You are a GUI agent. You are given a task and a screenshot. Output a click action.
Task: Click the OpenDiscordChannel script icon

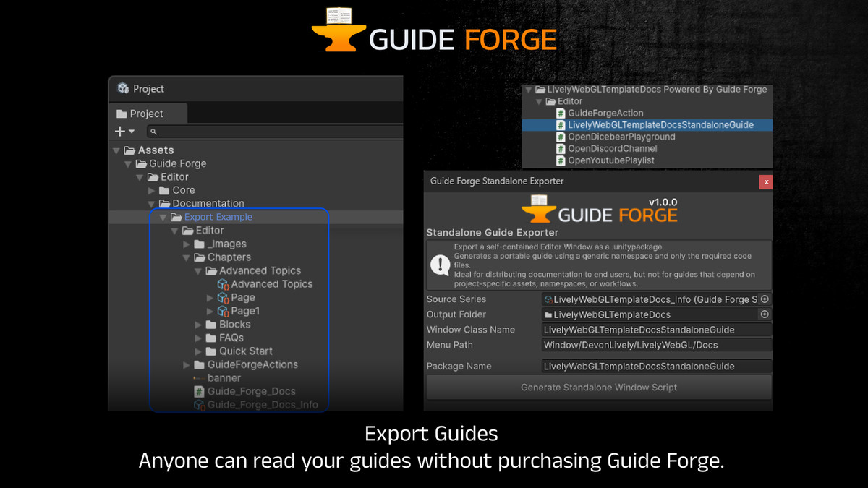(x=561, y=149)
